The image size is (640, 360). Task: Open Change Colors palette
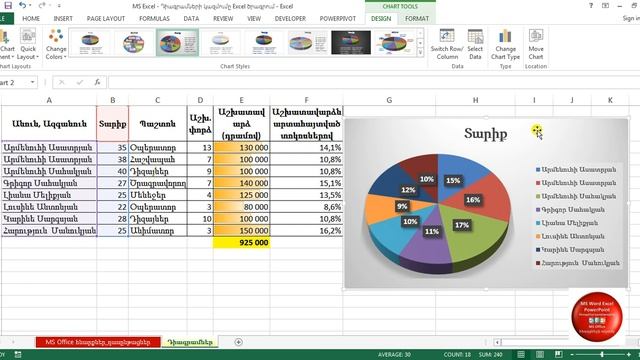tap(56, 44)
